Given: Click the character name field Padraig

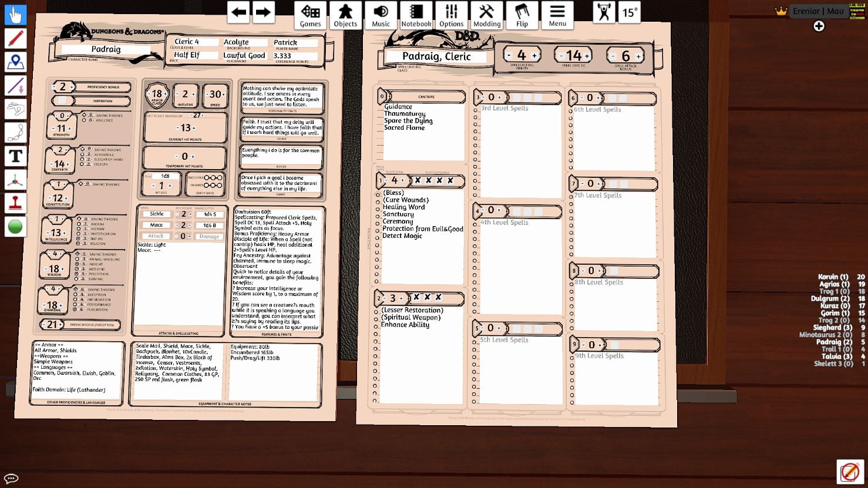Looking at the screenshot, I should point(106,49).
